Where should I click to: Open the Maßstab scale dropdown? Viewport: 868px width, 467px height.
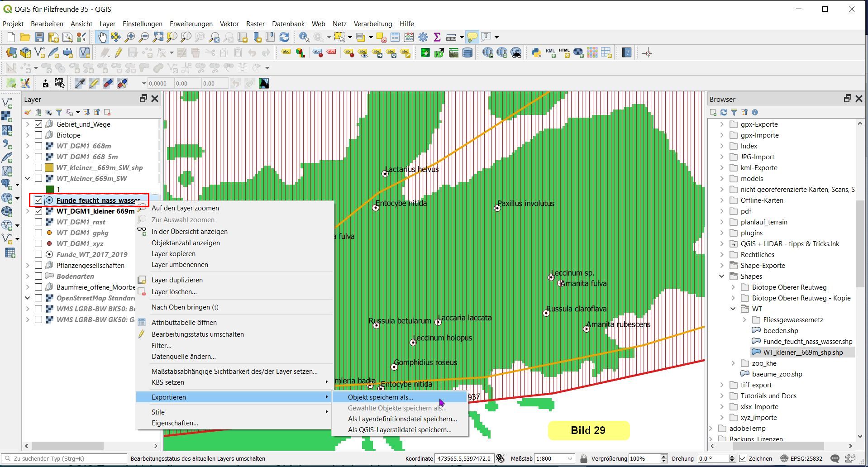570,458
